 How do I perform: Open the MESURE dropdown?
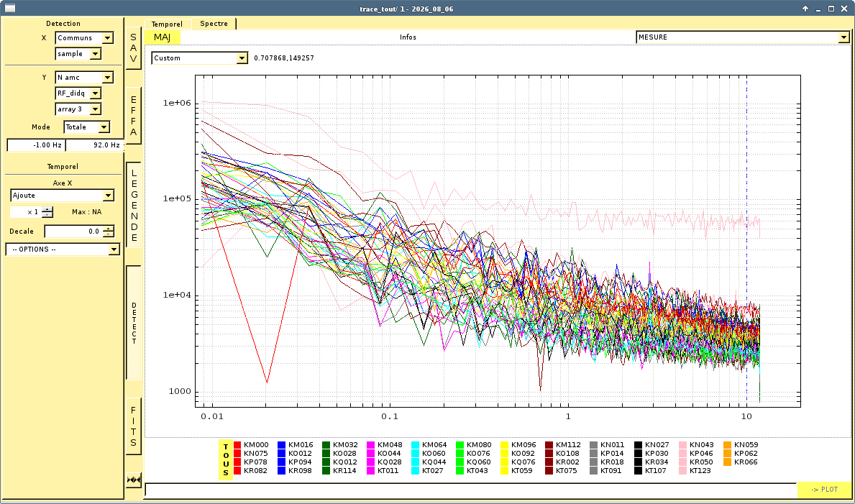[x=743, y=37]
